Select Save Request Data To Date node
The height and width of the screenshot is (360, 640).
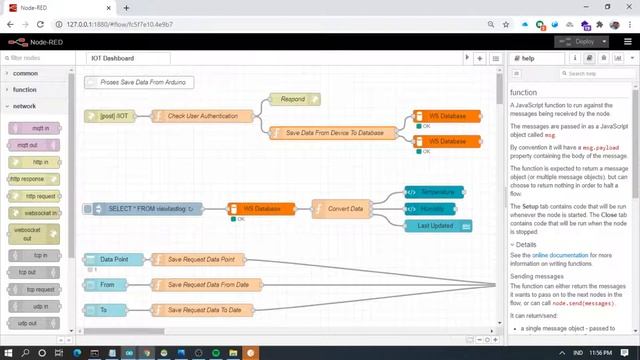coord(202,310)
